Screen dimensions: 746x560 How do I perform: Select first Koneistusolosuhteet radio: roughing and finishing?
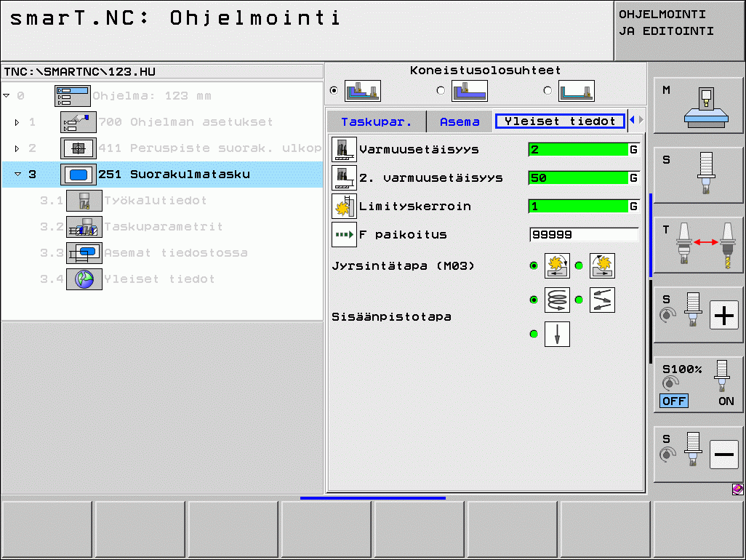[x=334, y=90]
